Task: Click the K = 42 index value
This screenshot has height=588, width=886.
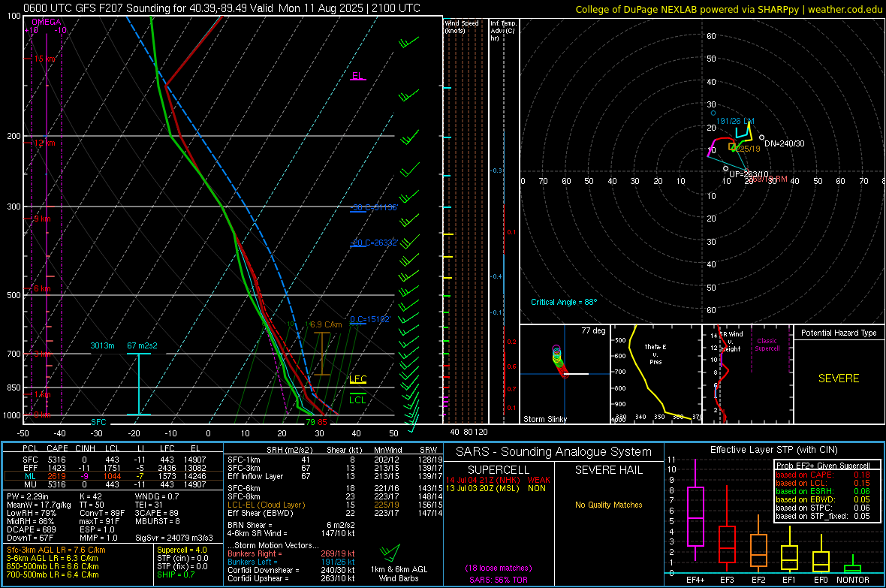Action: (90, 496)
